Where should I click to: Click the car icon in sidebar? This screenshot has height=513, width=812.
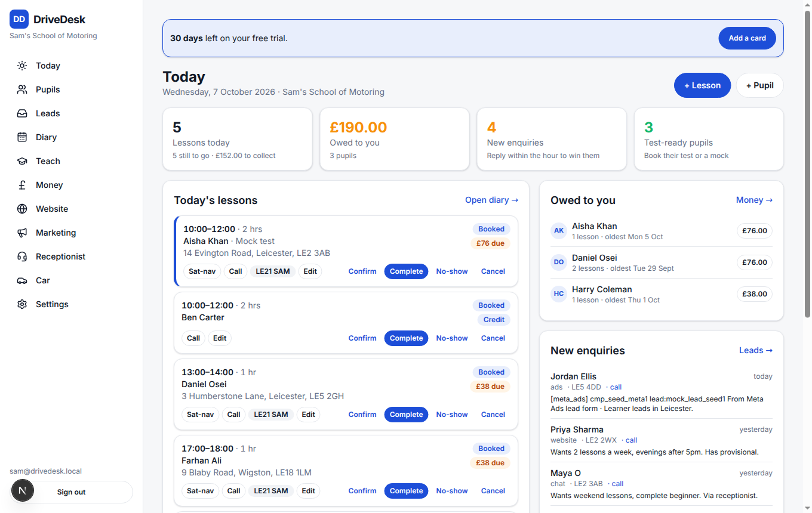pos(22,280)
